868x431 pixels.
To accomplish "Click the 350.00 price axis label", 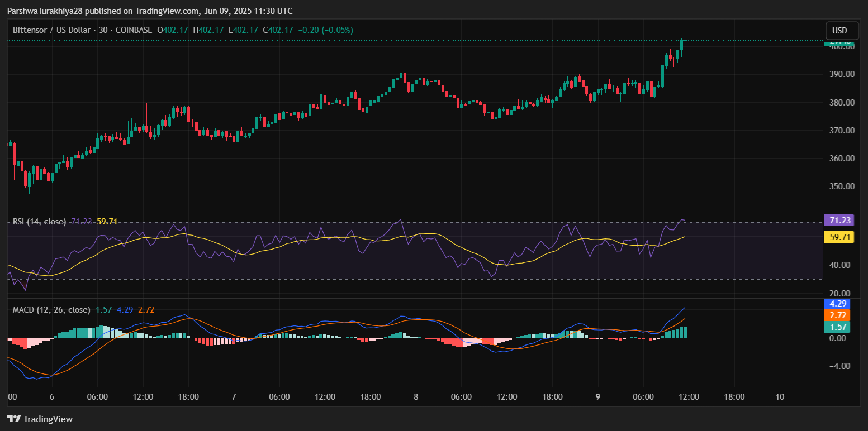I will tap(842, 186).
